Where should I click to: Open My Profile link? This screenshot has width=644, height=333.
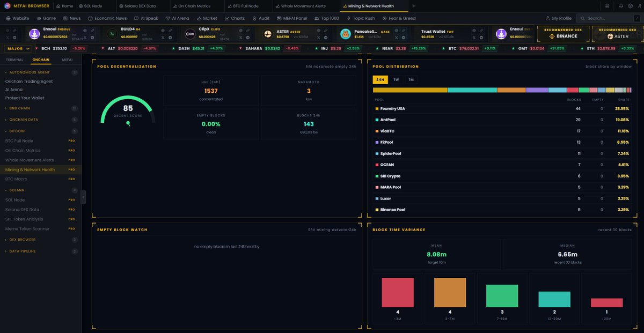tap(559, 18)
